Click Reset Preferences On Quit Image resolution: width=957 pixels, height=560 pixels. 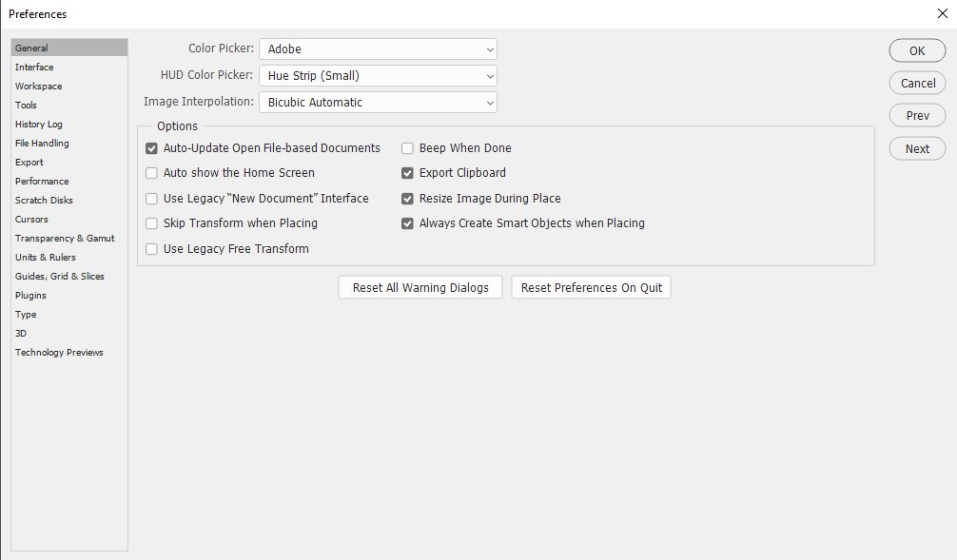point(591,287)
